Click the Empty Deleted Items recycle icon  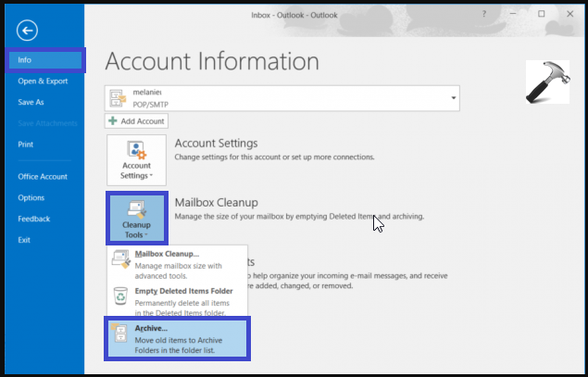coord(121,295)
